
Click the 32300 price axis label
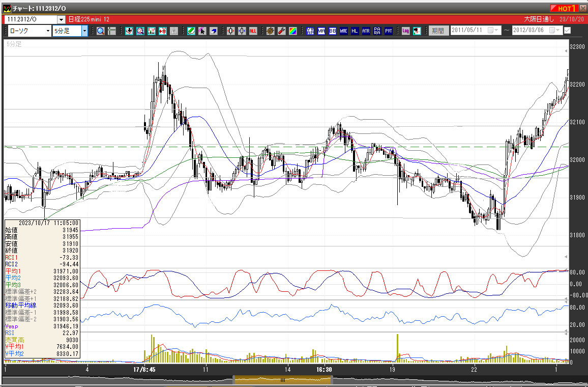pyautogui.click(x=577, y=47)
